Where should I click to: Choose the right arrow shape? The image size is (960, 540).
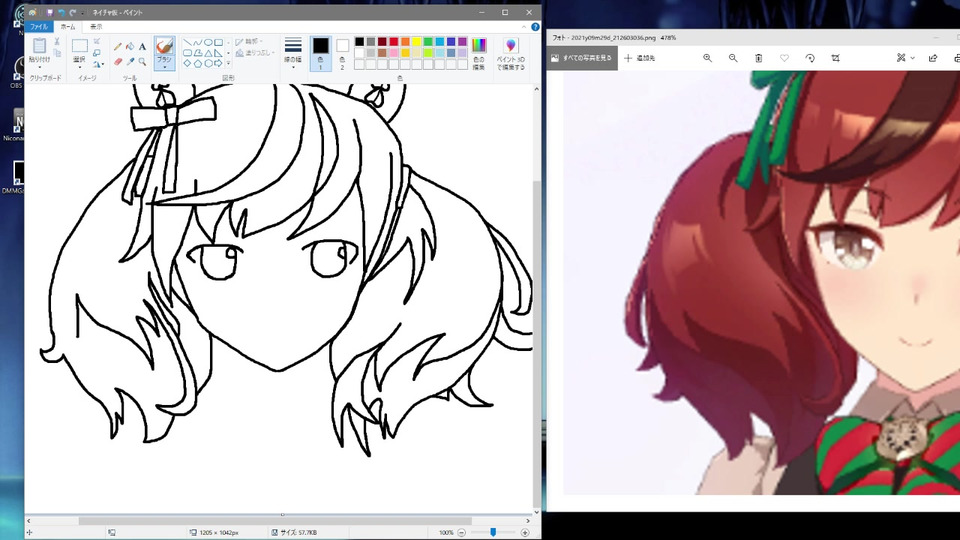click(x=219, y=64)
